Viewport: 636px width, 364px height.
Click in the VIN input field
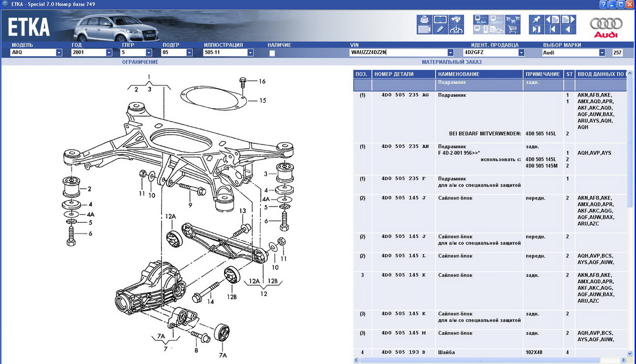pos(398,53)
